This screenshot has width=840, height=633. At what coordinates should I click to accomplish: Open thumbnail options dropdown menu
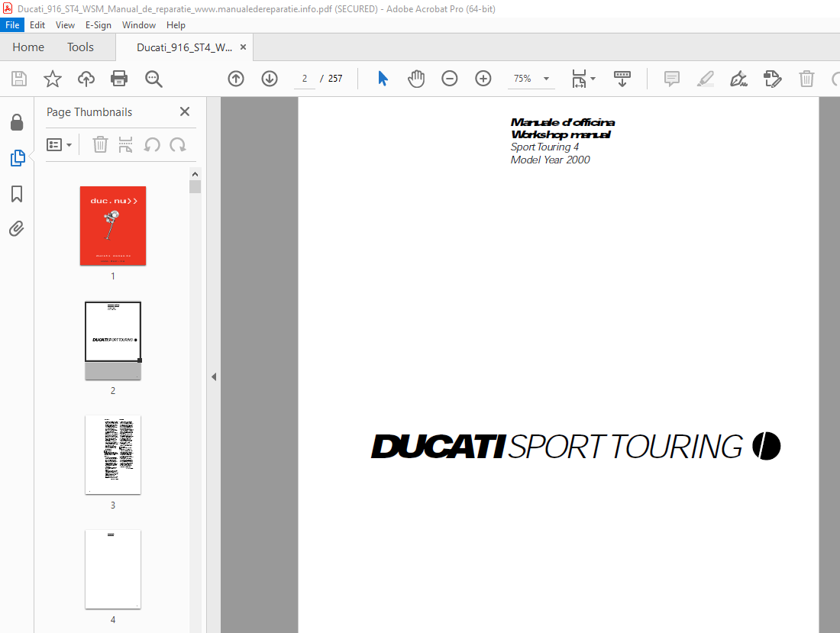(x=59, y=144)
